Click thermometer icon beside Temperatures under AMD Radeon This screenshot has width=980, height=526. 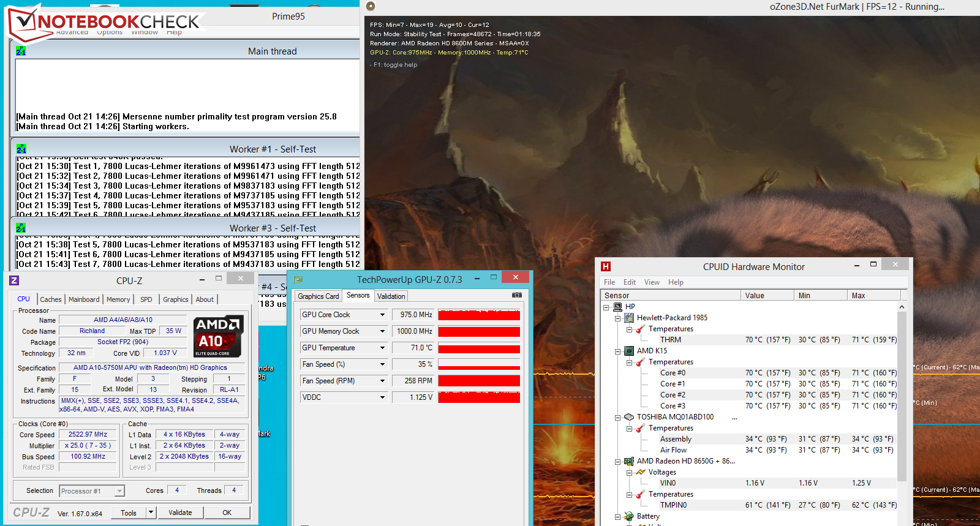point(641,494)
